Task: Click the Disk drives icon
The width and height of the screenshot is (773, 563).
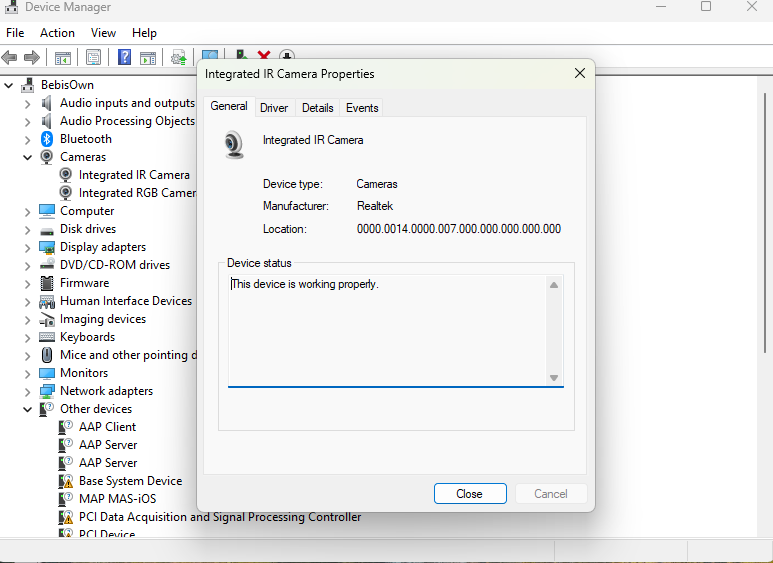Action: pyautogui.click(x=47, y=230)
